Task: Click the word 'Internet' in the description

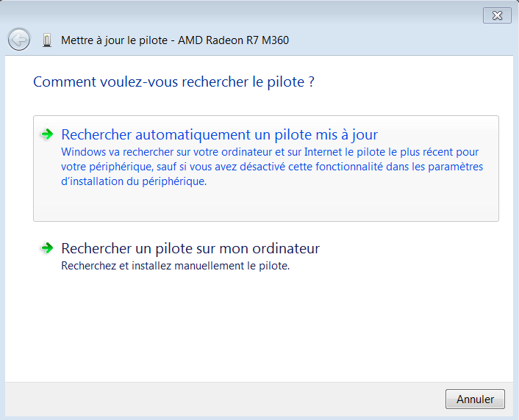Action: pyautogui.click(x=323, y=152)
